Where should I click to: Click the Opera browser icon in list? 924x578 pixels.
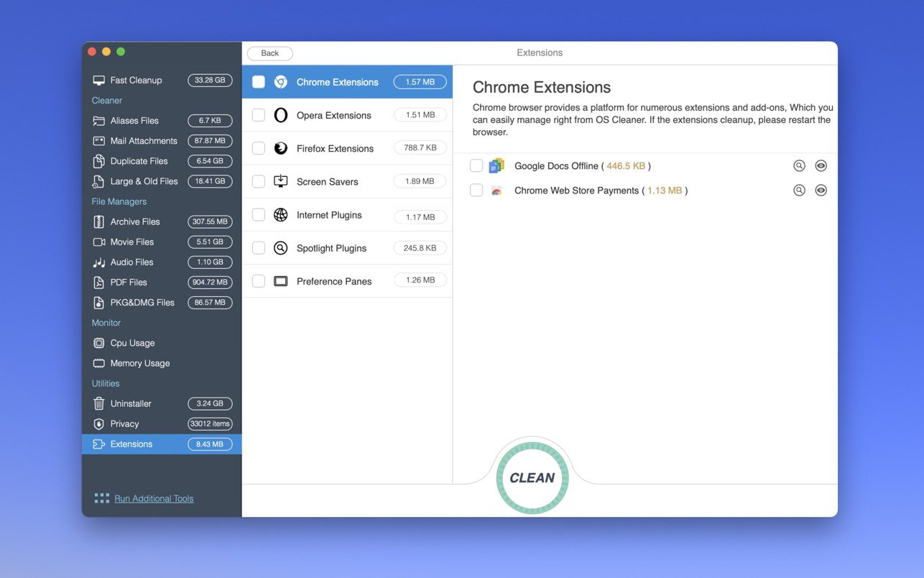(x=281, y=115)
